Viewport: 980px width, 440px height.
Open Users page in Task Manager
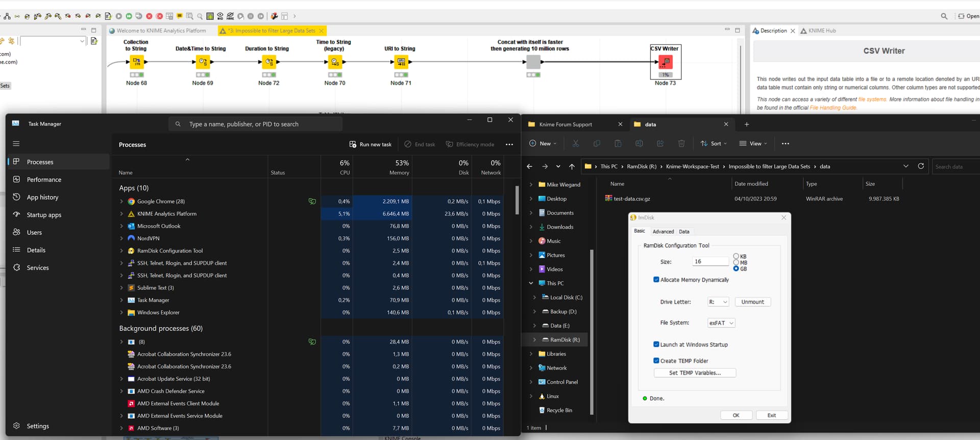[58, 232]
